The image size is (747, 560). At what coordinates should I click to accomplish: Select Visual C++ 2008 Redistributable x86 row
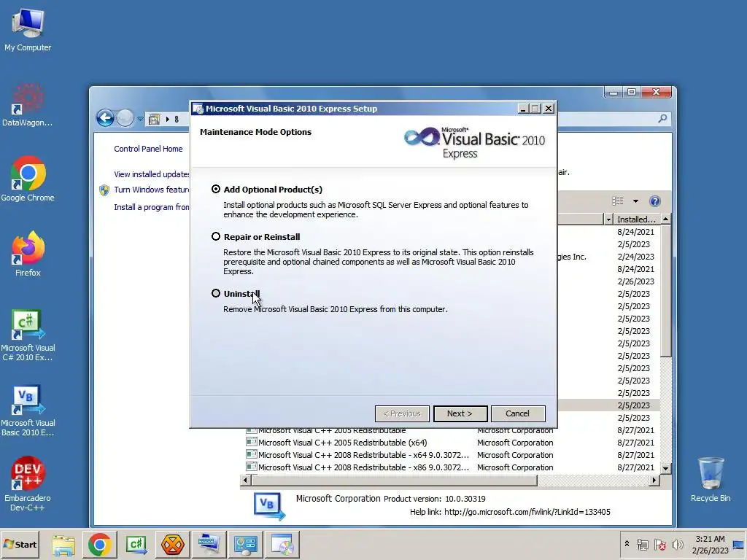[x=450, y=467]
